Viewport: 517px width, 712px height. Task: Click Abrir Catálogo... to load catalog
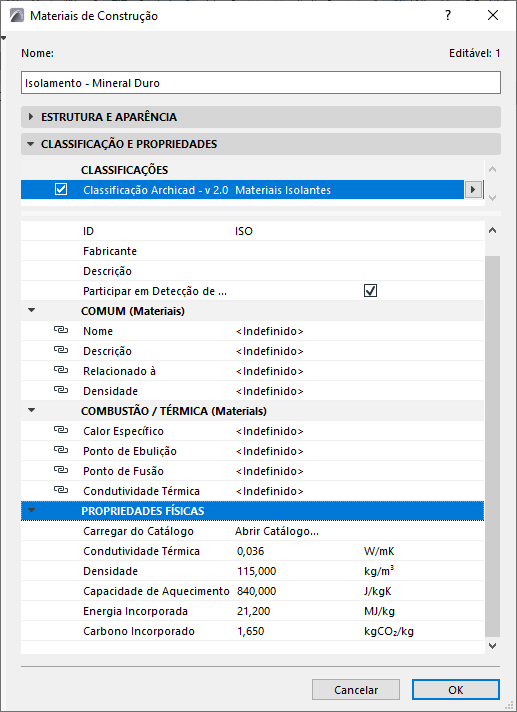[x=277, y=531]
